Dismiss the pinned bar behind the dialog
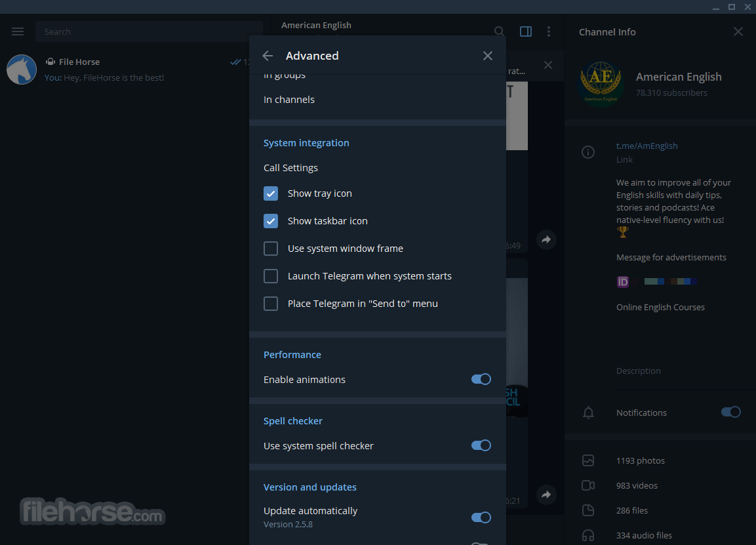This screenshot has height=545, width=756. click(x=547, y=65)
